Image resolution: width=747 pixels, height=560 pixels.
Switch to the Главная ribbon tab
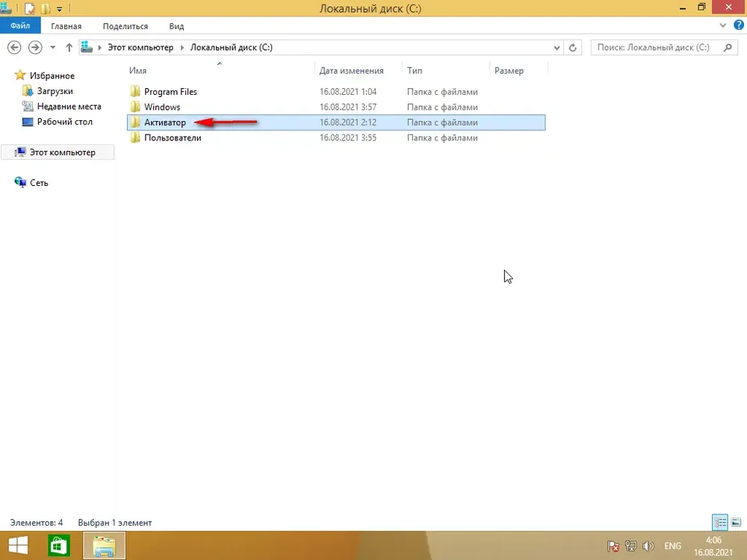pyautogui.click(x=66, y=26)
